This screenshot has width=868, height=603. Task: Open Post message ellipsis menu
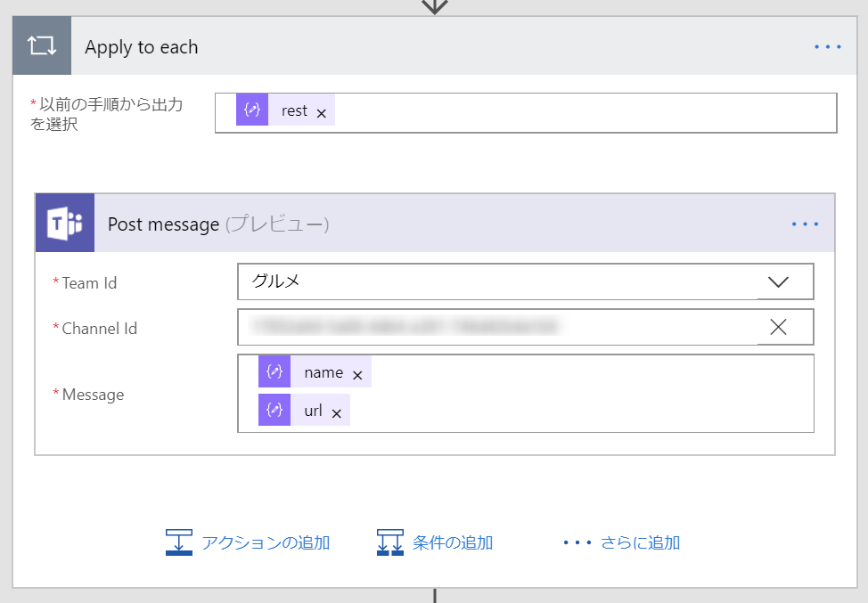805,224
